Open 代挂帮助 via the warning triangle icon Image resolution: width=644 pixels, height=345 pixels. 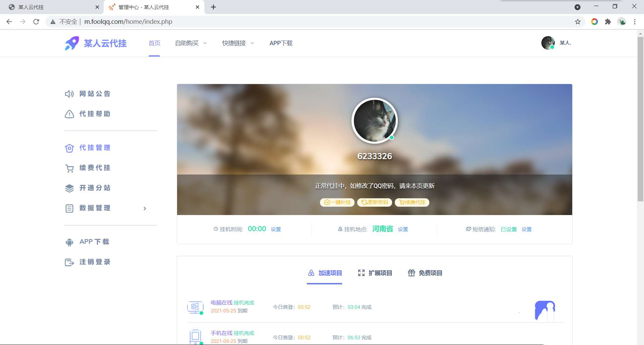point(69,114)
